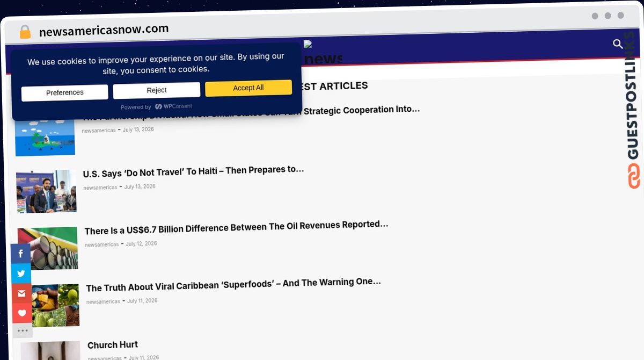This screenshot has width=644, height=360.
Task: Reject cookies in the consent banner
Action: [x=157, y=90]
